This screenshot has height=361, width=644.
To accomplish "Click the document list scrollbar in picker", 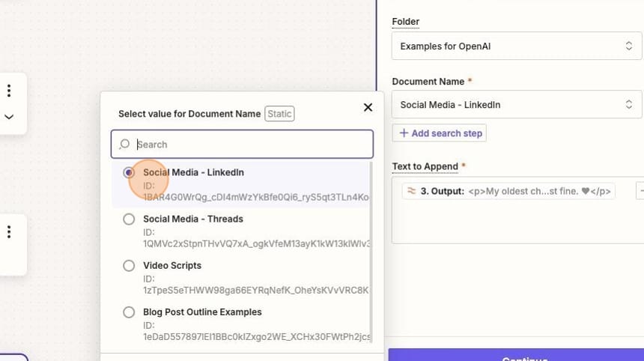I will tap(371, 252).
